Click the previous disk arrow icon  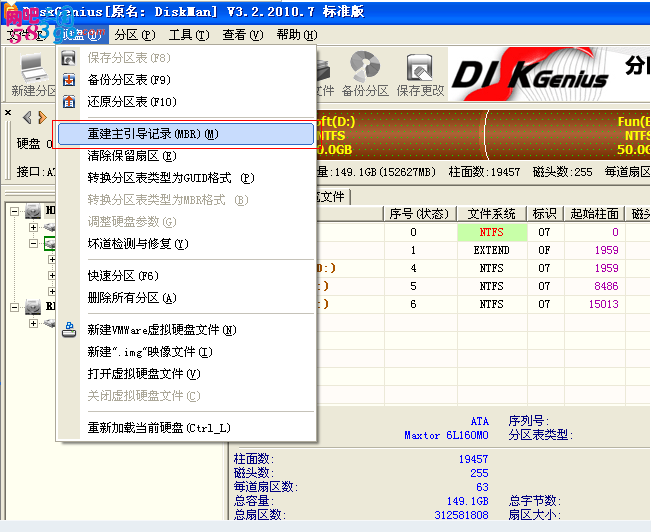[x=27, y=118]
